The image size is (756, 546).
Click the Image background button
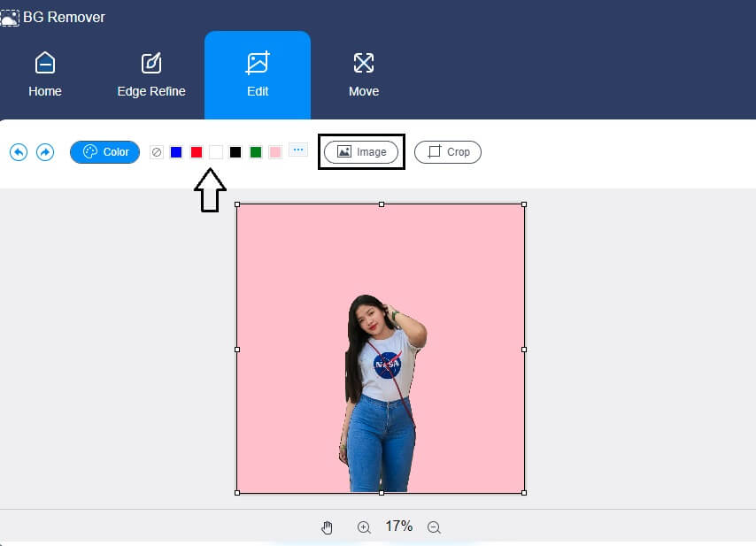point(361,151)
